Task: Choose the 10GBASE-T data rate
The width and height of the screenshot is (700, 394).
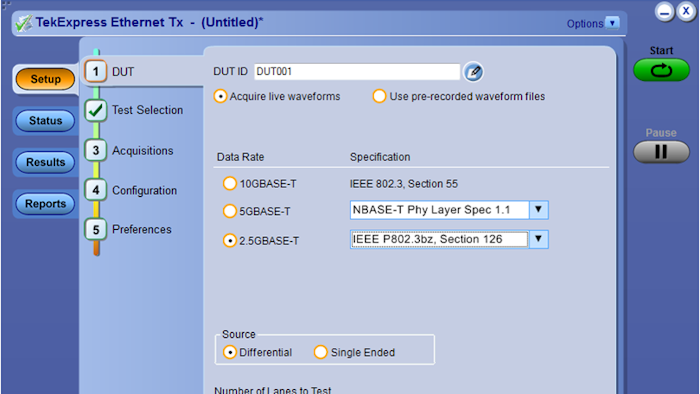Action: pos(229,183)
